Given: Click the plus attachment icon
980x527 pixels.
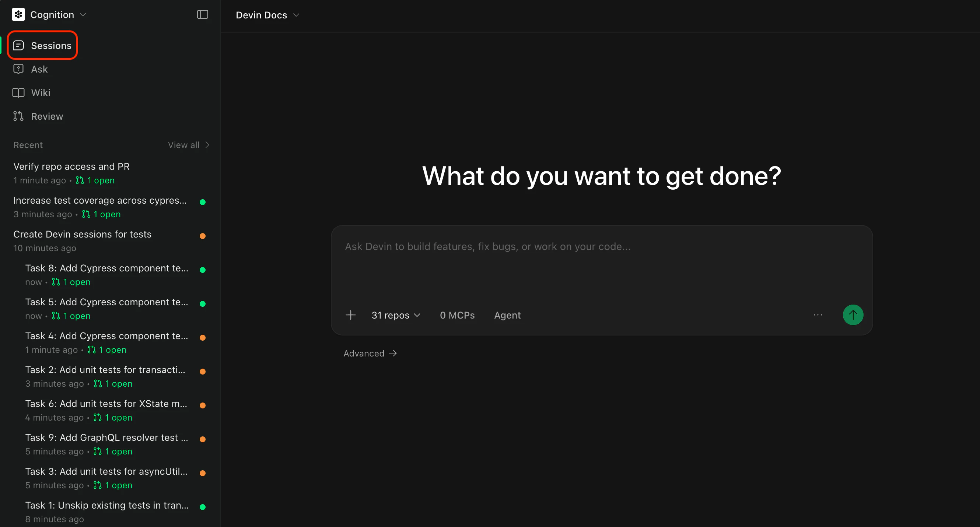Looking at the screenshot, I should coord(350,315).
